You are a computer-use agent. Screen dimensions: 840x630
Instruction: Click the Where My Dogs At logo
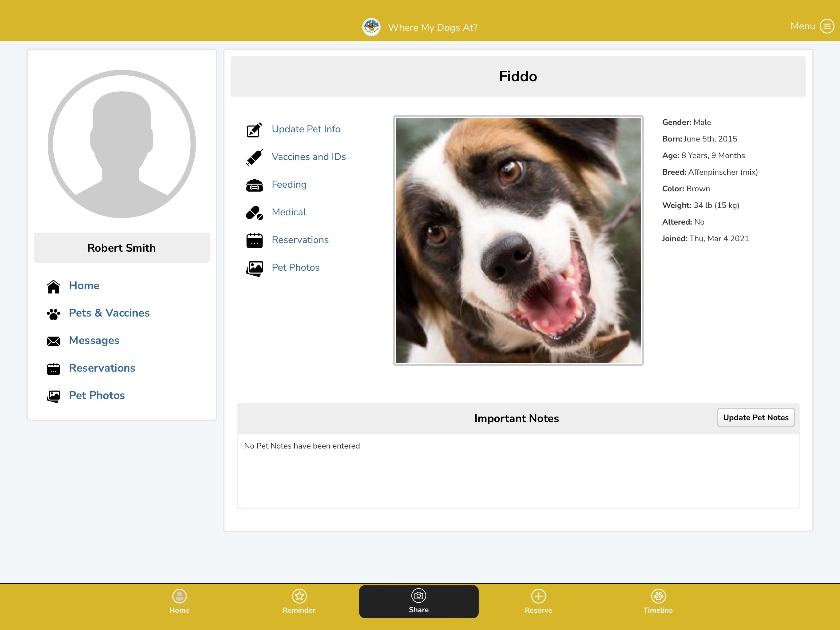(x=371, y=27)
